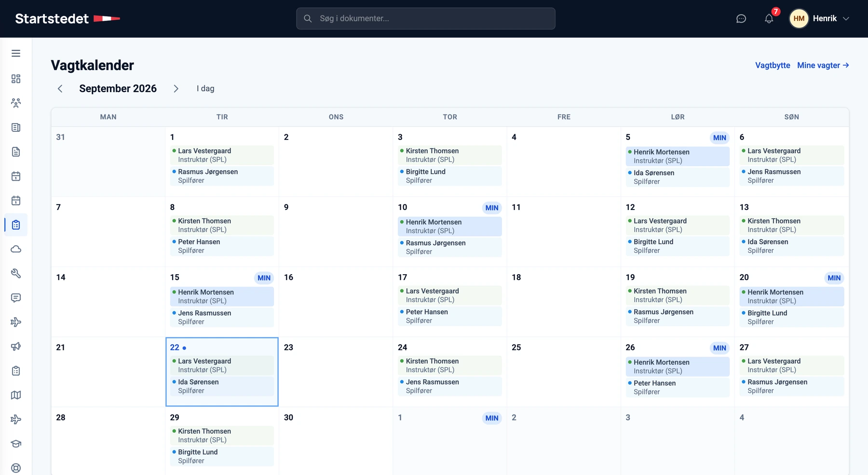The width and height of the screenshot is (868, 475).
Task: Jump to today with I dag
Action: pos(205,88)
